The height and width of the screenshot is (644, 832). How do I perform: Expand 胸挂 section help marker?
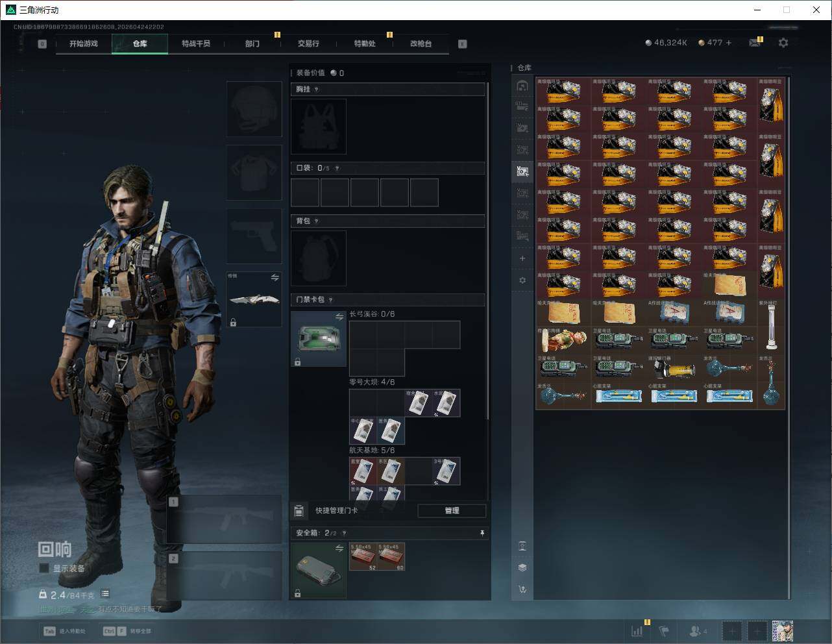(x=317, y=90)
